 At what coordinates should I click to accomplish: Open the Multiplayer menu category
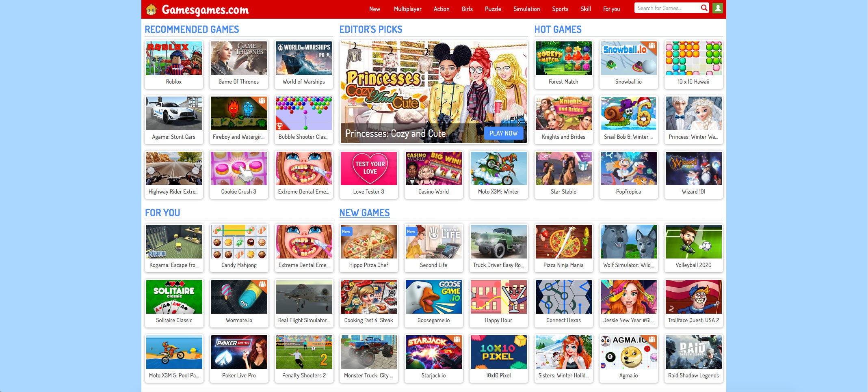coord(407,9)
